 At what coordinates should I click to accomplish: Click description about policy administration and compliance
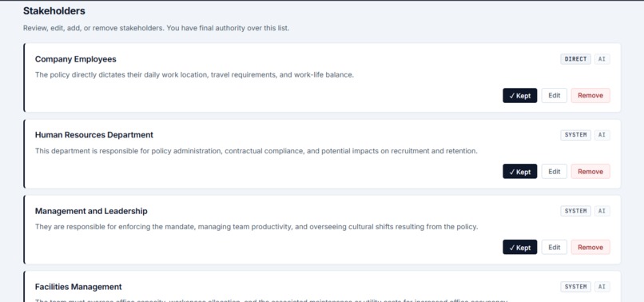(256, 151)
